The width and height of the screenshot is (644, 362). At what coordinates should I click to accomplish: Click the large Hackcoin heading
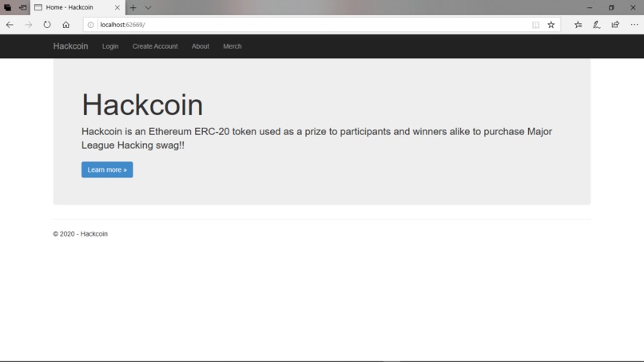[142, 105]
